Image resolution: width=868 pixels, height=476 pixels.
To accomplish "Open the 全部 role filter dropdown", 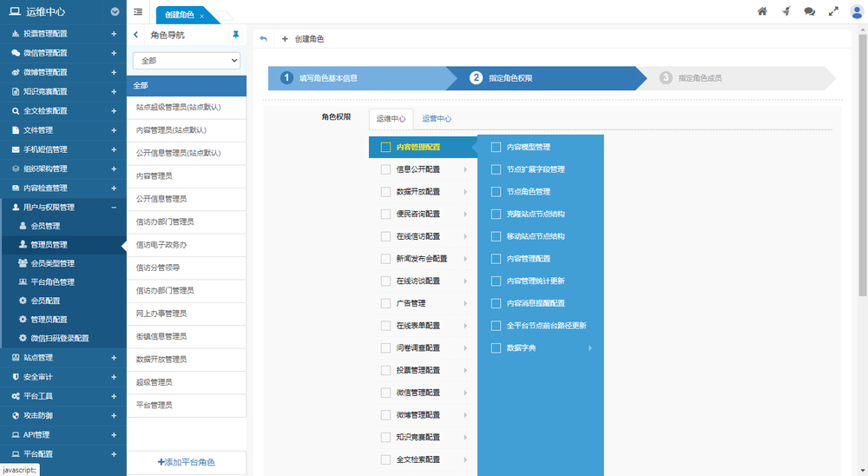I will pos(186,61).
